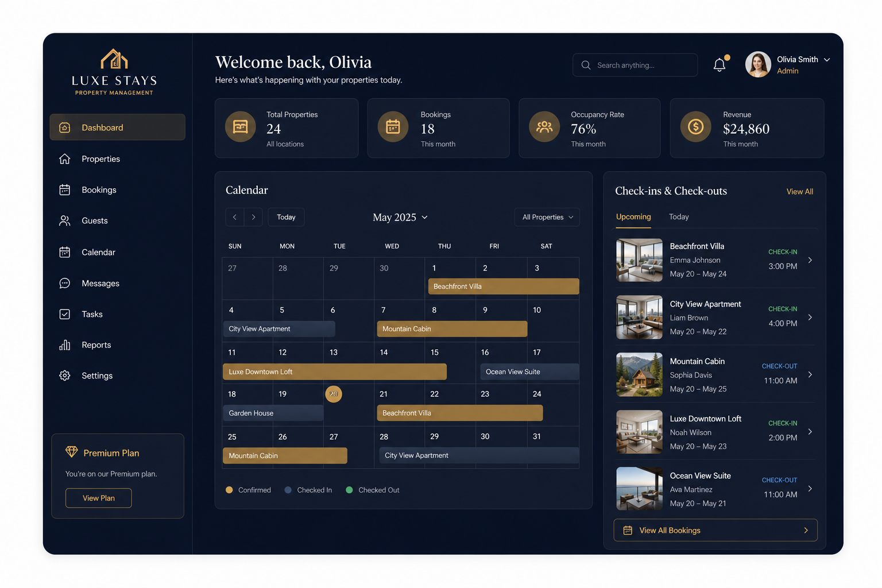Go to the previous month arrow
Viewport: 882px width, 588px height.
[235, 217]
